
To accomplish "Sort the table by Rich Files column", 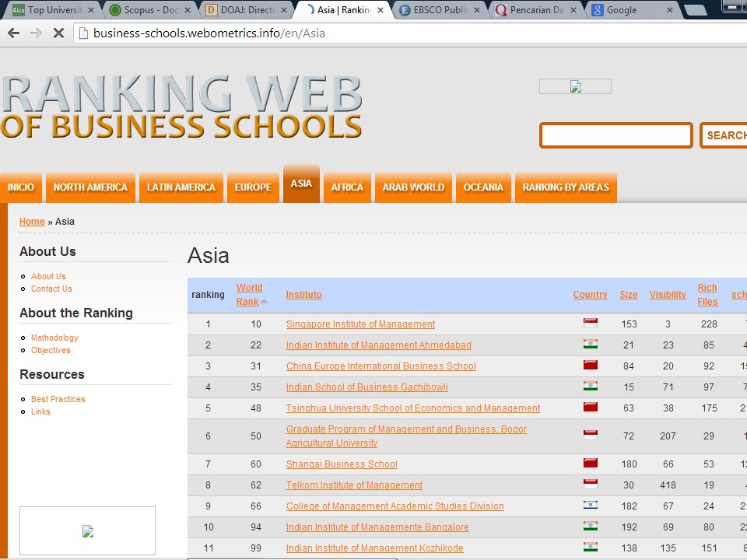I will 707,294.
